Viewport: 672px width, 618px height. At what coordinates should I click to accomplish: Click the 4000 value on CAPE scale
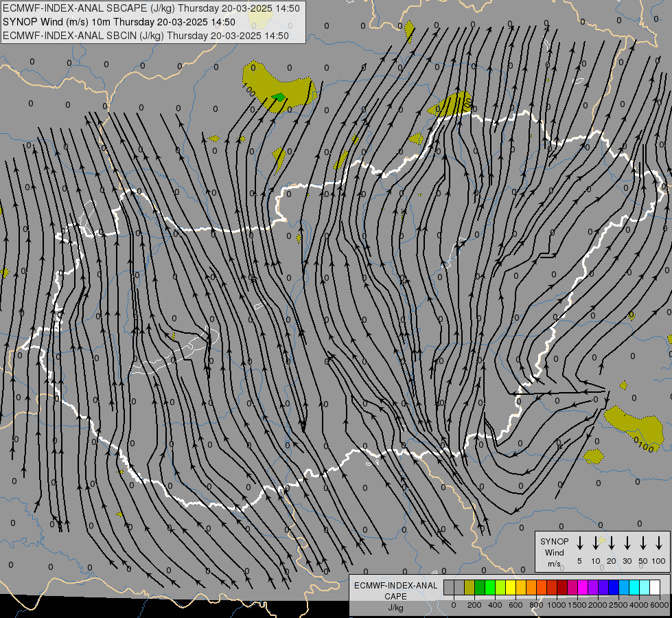coord(639,605)
